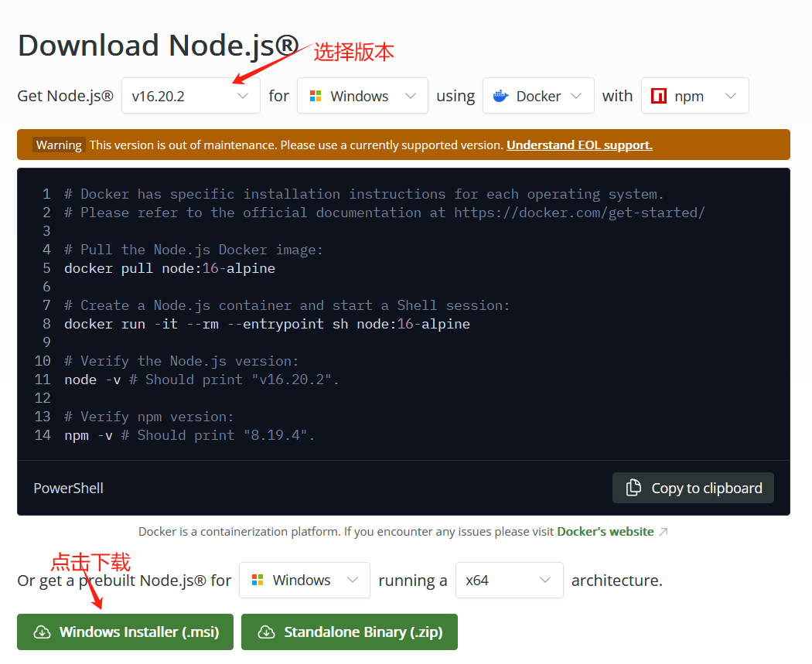Open the Understand EOL support link

[x=579, y=145]
